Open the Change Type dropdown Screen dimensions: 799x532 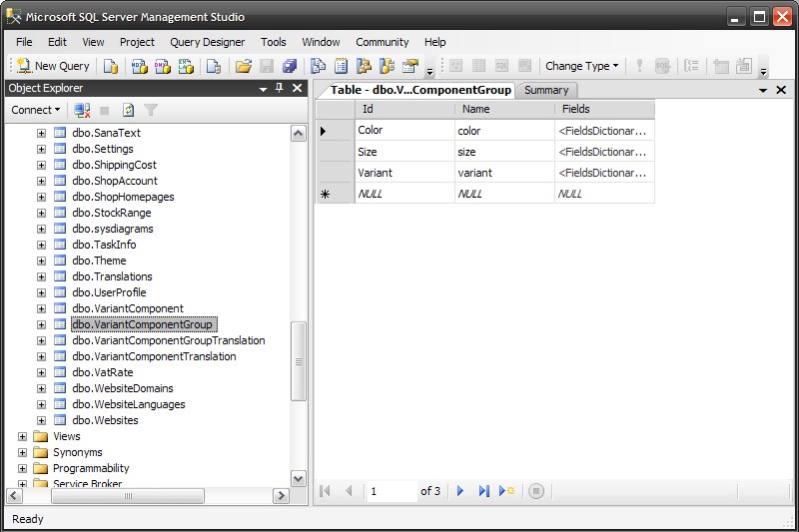coord(582,66)
